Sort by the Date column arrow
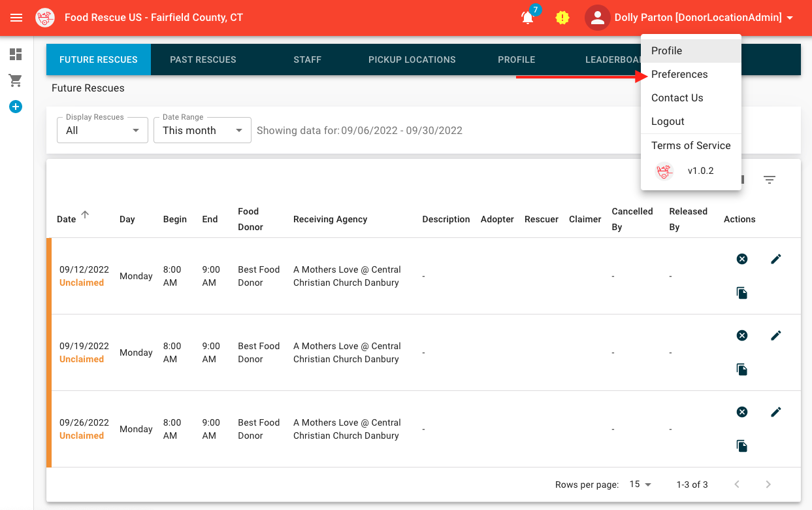812x510 pixels. tap(85, 215)
